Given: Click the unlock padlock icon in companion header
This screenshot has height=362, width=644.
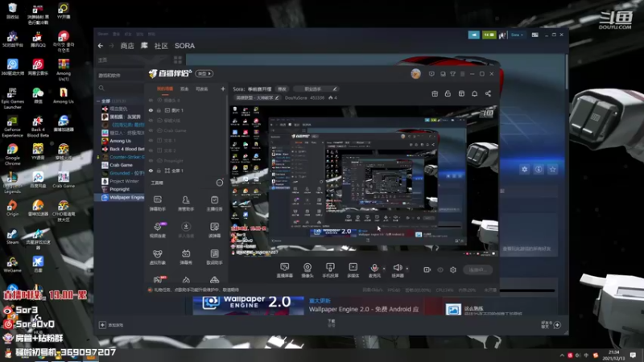Looking at the screenshot, I should coord(448,93).
